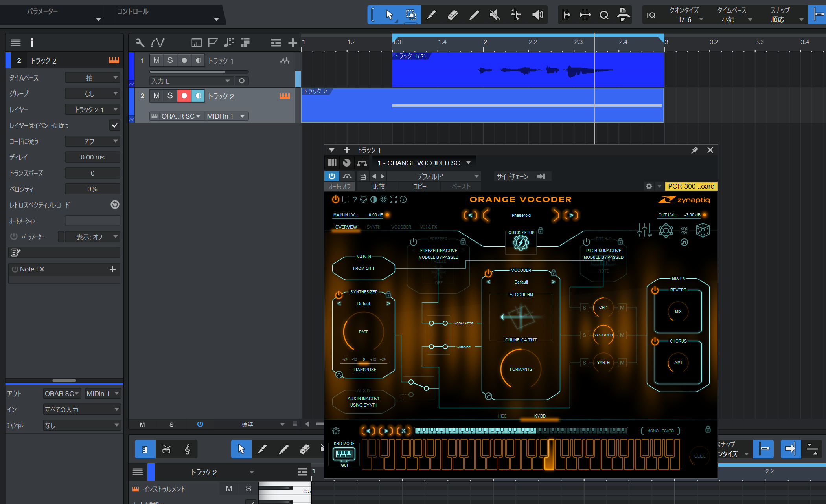Mute track 1 with M button

[156, 60]
